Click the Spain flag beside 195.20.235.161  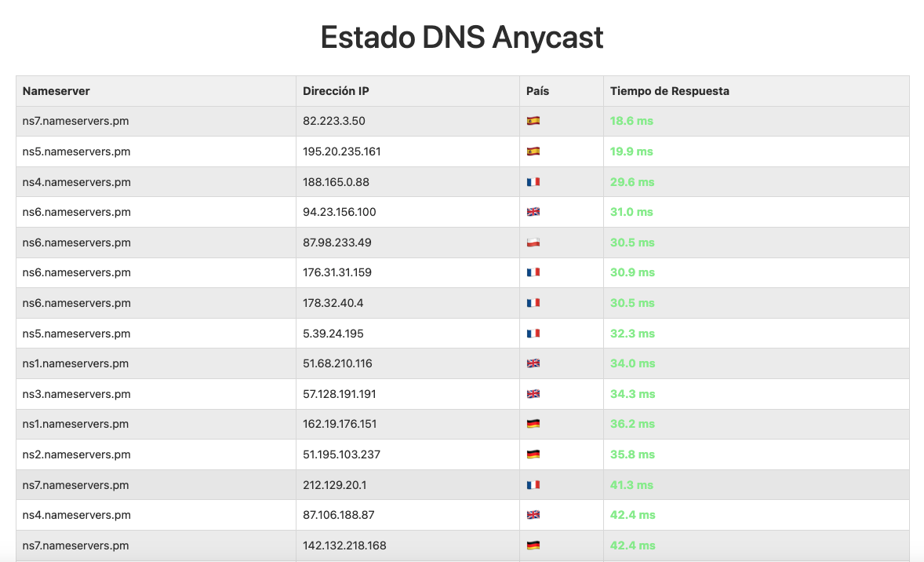click(x=533, y=151)
